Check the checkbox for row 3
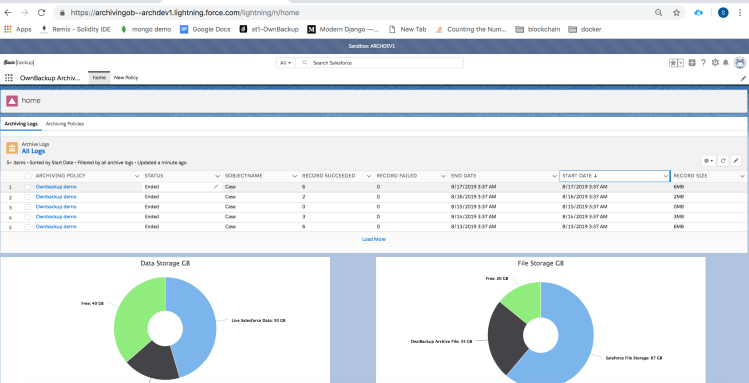The width and height of the screenshot is (749, 383). (x=27, y=207)
